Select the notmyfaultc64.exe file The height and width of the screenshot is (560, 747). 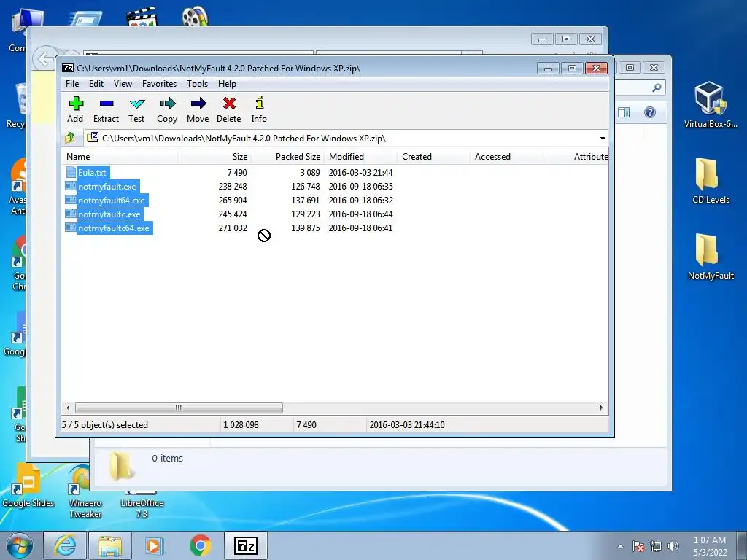point(113,228)
